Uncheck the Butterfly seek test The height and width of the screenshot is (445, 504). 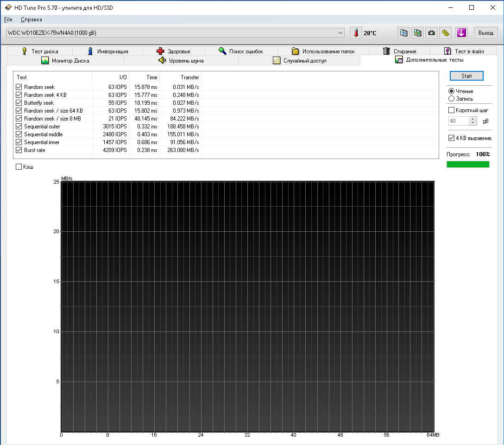[19, 102]
